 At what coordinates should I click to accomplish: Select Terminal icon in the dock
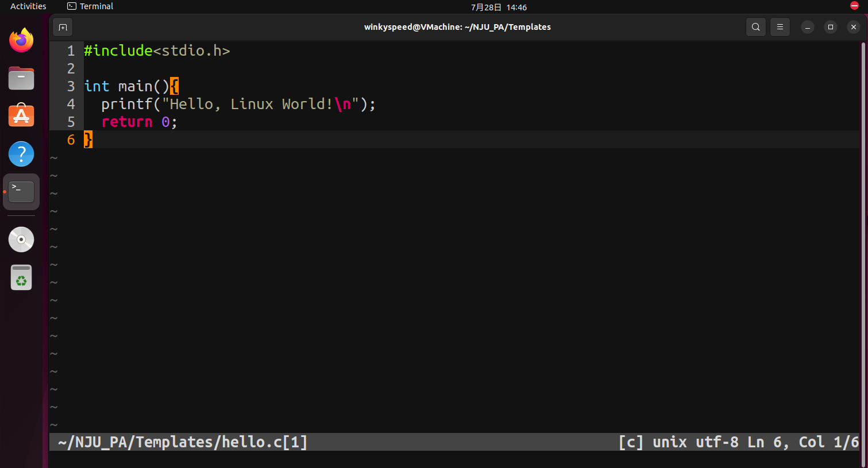[x=21, y=192]
